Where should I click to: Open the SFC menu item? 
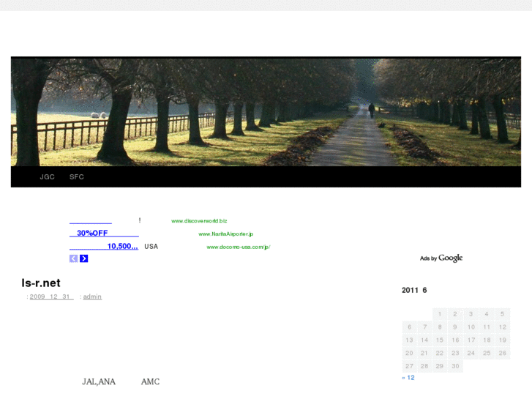coord(77,176)
